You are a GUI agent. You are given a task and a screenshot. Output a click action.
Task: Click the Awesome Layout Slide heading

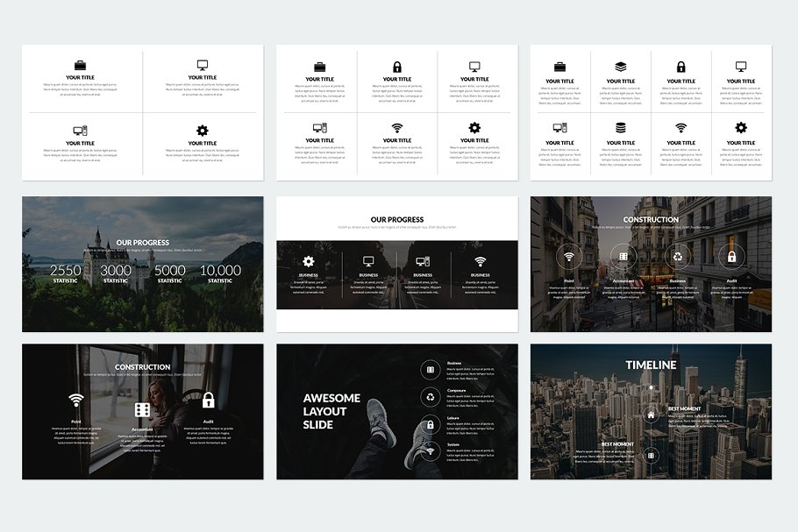331,411
